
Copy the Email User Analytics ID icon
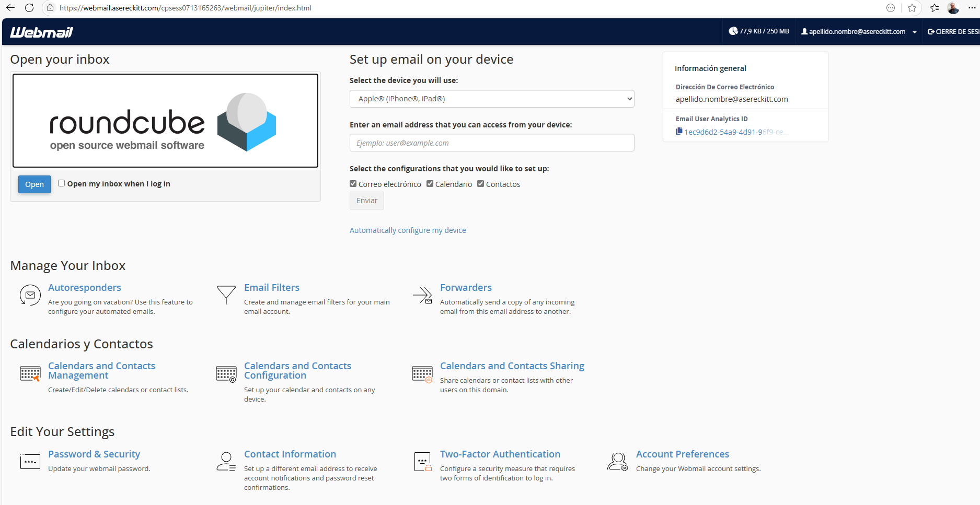tap(679, 132)
